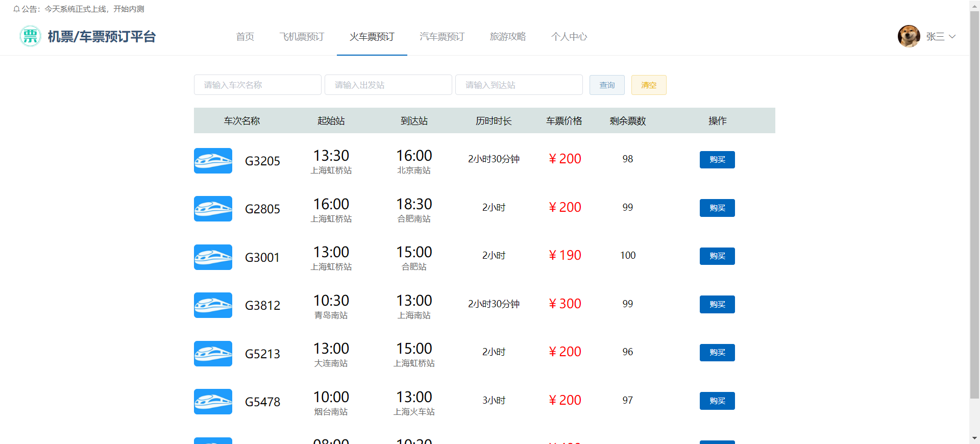Click the 车次名称 column header
980x444 pixels.
coord(242,121)
